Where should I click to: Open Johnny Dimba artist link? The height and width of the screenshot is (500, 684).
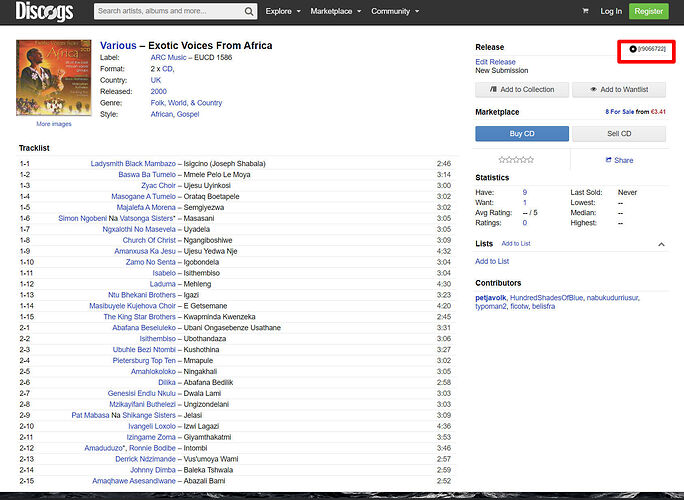pos(153,470)
